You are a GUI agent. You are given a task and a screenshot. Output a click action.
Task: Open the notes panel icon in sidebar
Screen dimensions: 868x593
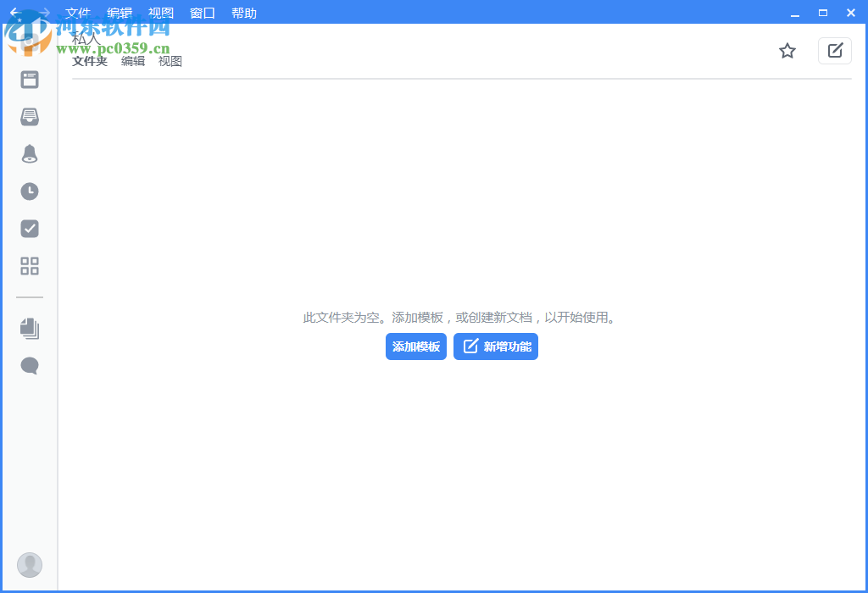tap(29, 79)
